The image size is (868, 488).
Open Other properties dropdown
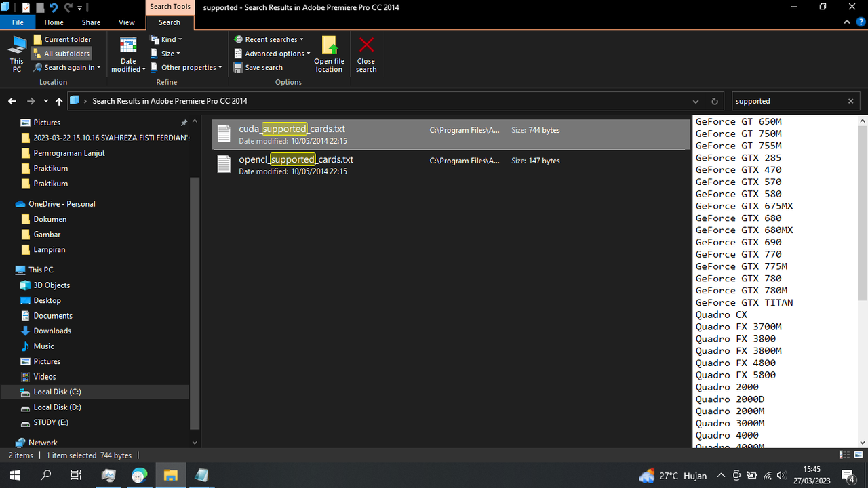point(186,68)
